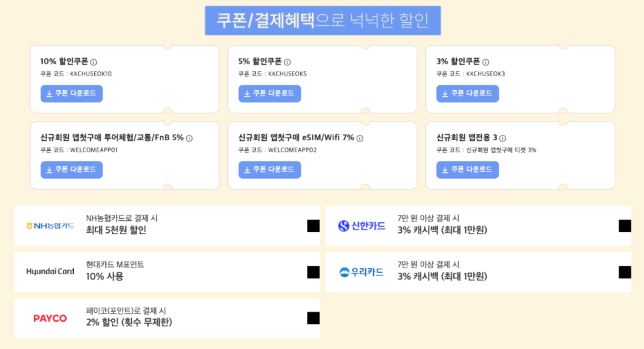Click the 신한카드 logo
The width and height of the screenshot is (644, 349).
pyautogui.click(x=362, y=226)
